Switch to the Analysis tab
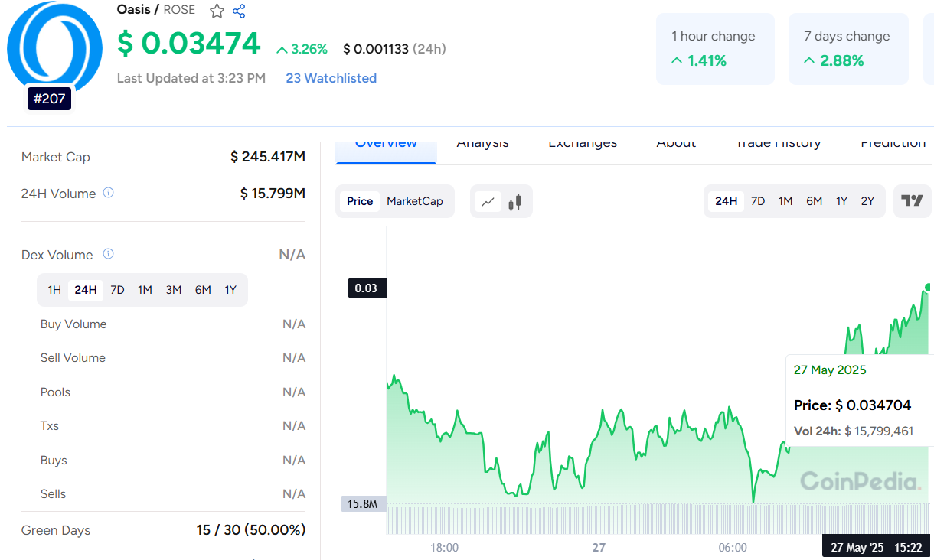The width and height of the screenshot is (934, 560). [x=482, y=144]
